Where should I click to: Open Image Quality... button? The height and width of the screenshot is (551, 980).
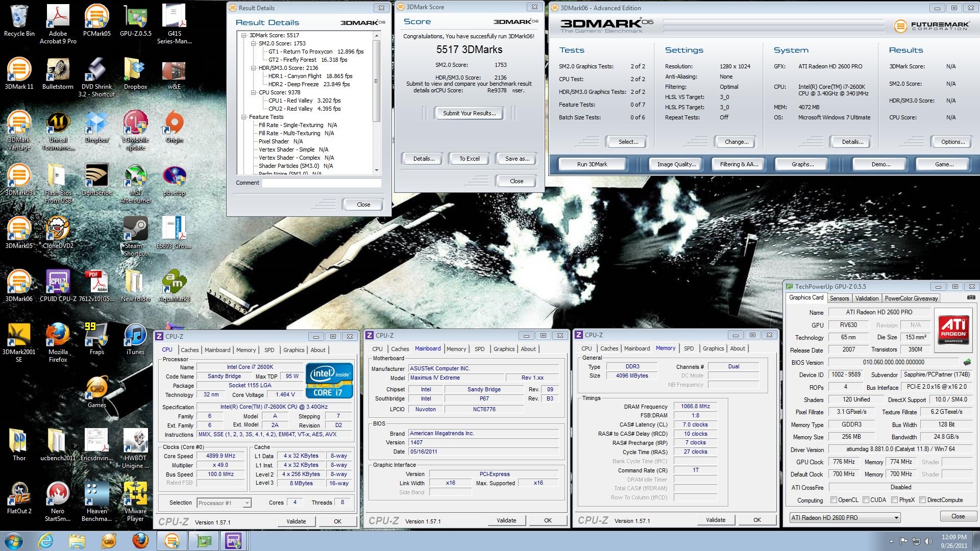(676, 164)
